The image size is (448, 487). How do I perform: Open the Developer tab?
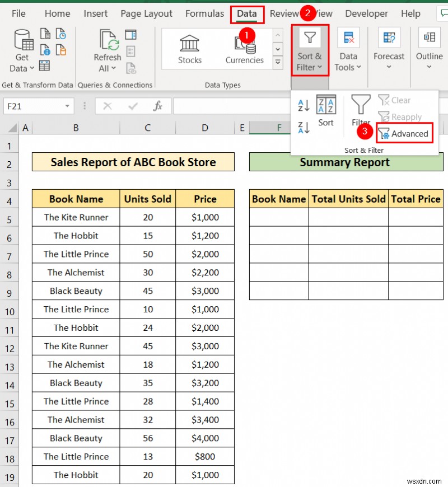(x=366, y=13)
